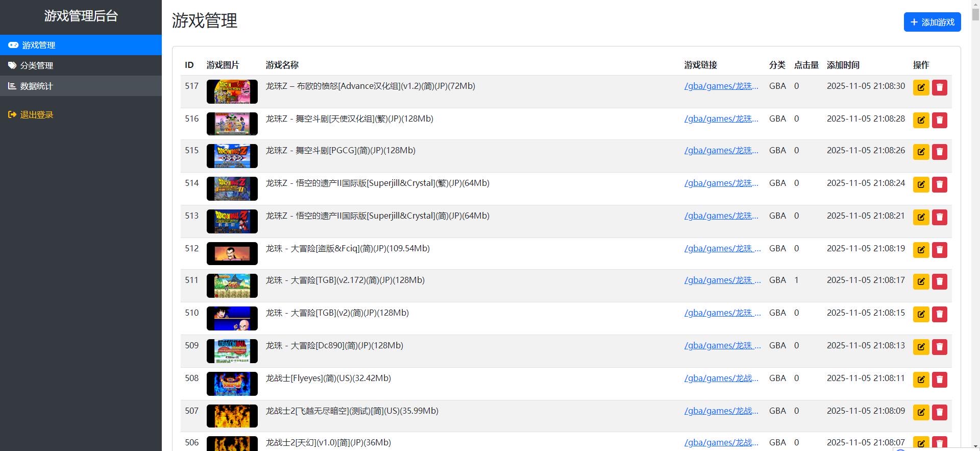The height and width of the screenshot is (451, 980).
Task: Click 游戏名称 column header
Action: 282,65
